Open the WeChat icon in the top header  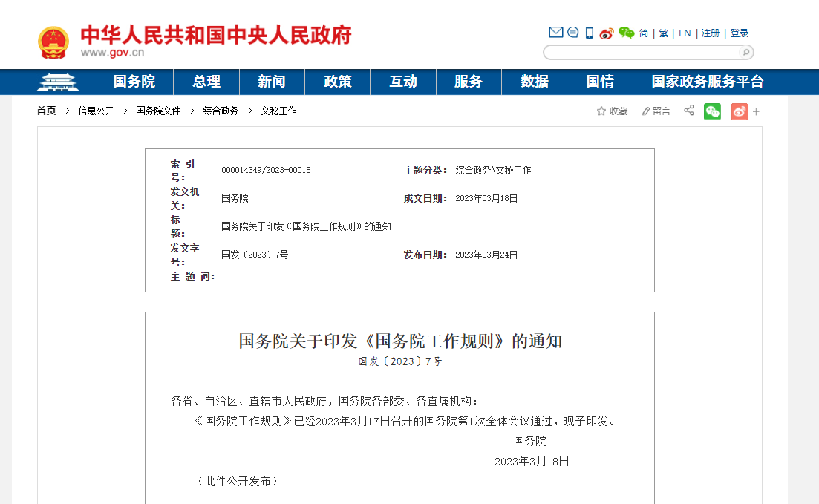point(626,33)
